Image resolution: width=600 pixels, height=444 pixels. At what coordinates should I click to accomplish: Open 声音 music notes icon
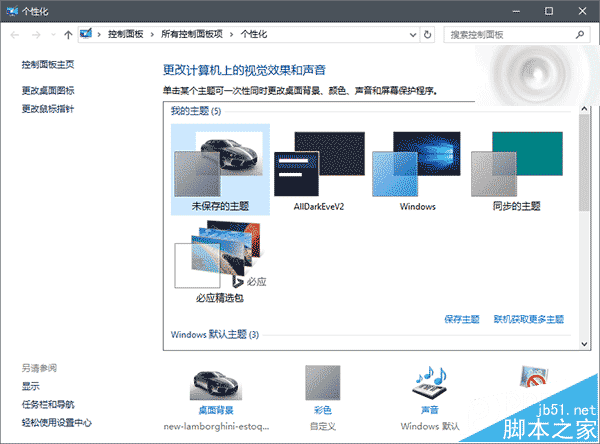[430, 383]
